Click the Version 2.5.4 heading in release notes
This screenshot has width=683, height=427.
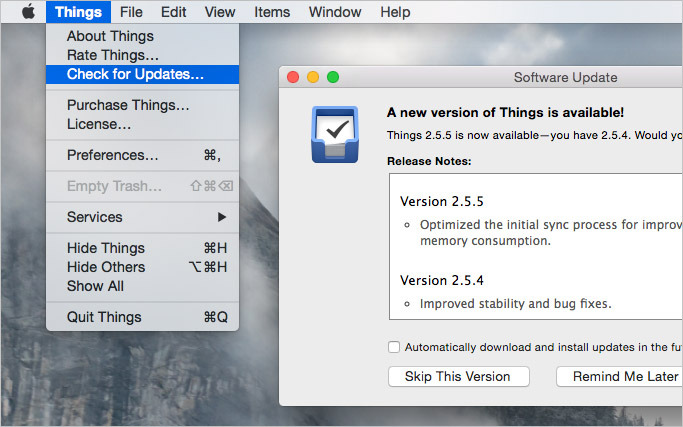(x=442, y=280)
